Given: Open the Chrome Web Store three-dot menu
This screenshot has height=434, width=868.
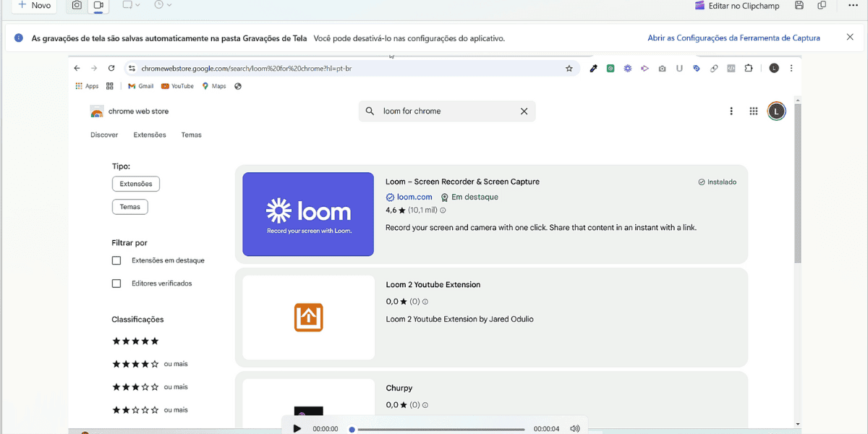Looking at the screenshot, I should pyautogui.click(x=731, y=111).
